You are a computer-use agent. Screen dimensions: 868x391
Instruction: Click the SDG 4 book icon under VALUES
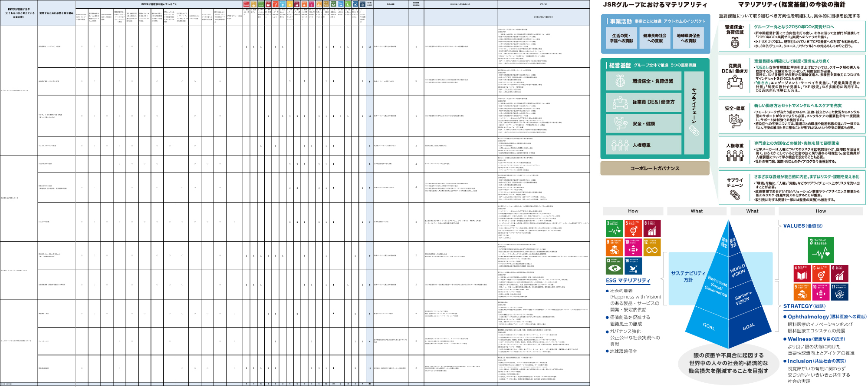tap(802, 273)
